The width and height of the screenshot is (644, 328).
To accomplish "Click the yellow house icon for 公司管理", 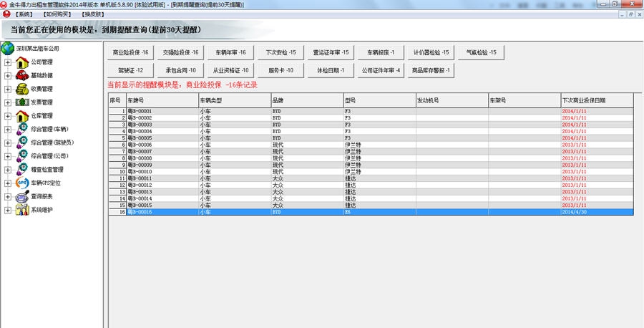I will click(x=22, y=62).
